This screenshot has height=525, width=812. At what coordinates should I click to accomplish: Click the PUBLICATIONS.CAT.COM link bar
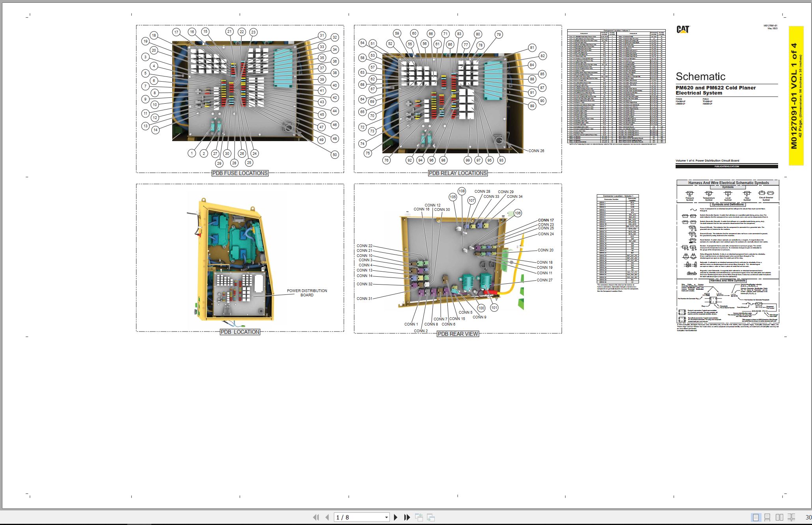tap(726, 166)
